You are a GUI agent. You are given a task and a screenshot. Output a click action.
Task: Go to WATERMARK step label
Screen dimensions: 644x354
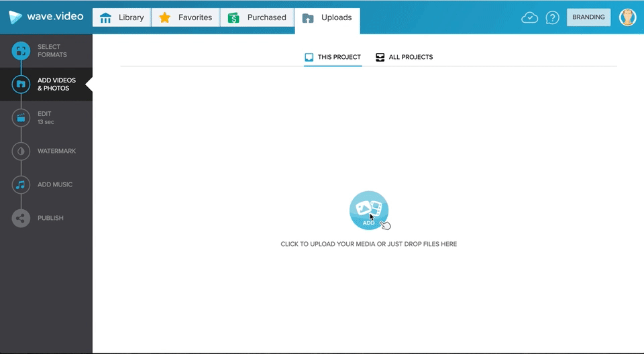(x=56, y=151)
